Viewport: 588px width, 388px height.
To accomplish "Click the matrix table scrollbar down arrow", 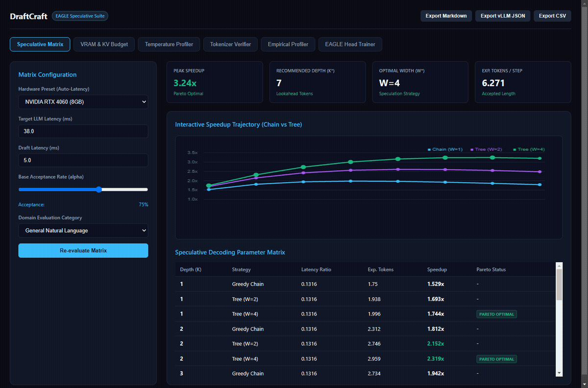I will [x=559, y=373].
